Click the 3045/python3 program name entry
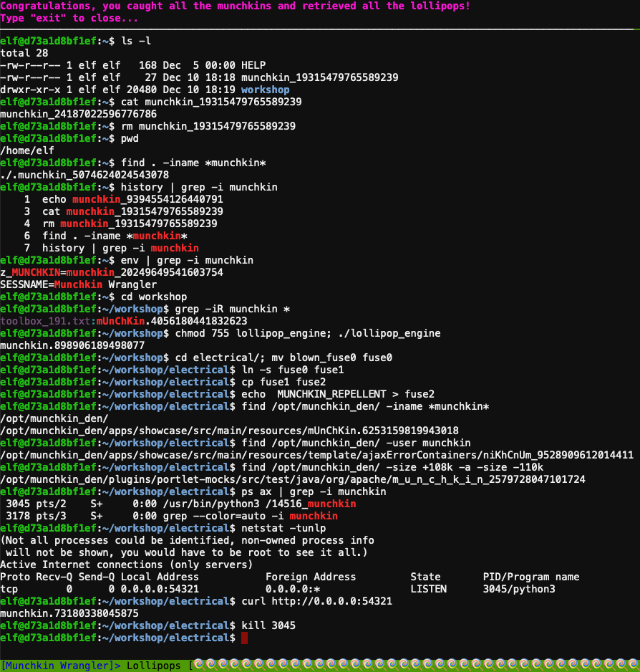640x672 pixels. point(519,590)
